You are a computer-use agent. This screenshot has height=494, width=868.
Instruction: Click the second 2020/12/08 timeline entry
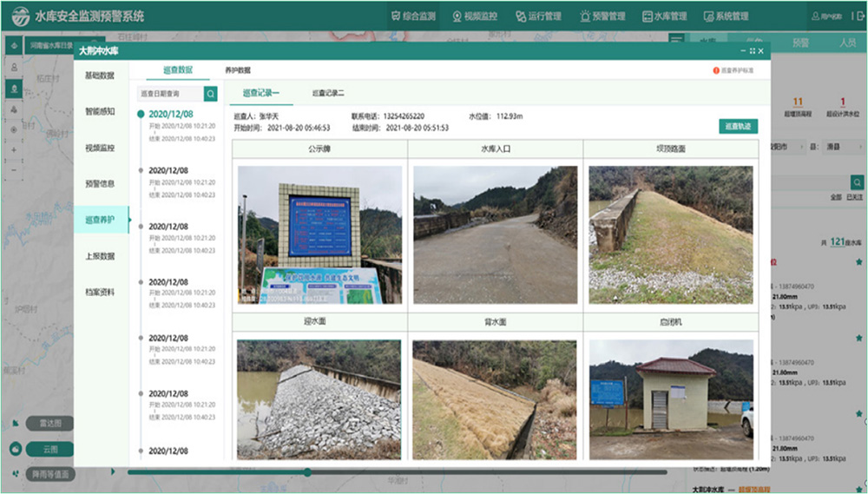pos(168,170)
